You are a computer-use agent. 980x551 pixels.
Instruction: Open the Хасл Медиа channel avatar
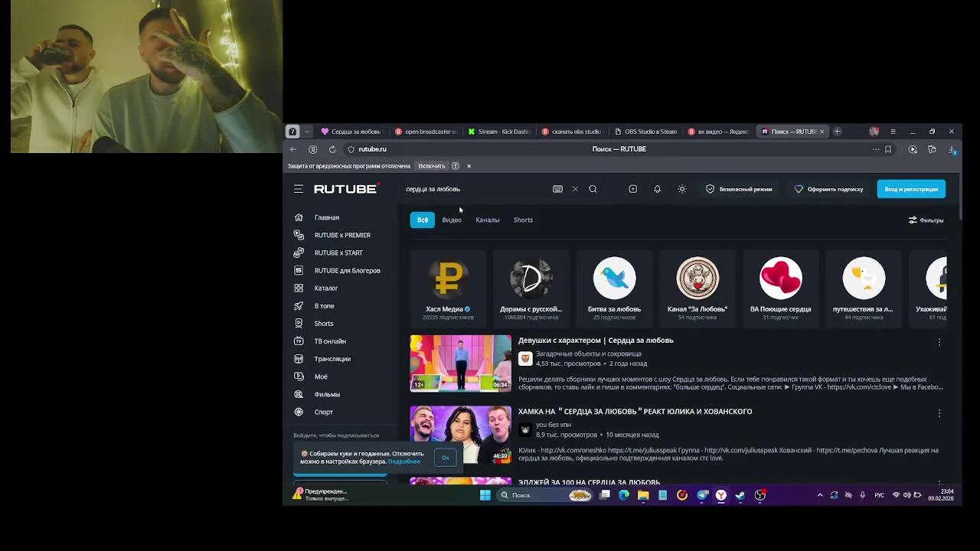(x=448, y=278)
